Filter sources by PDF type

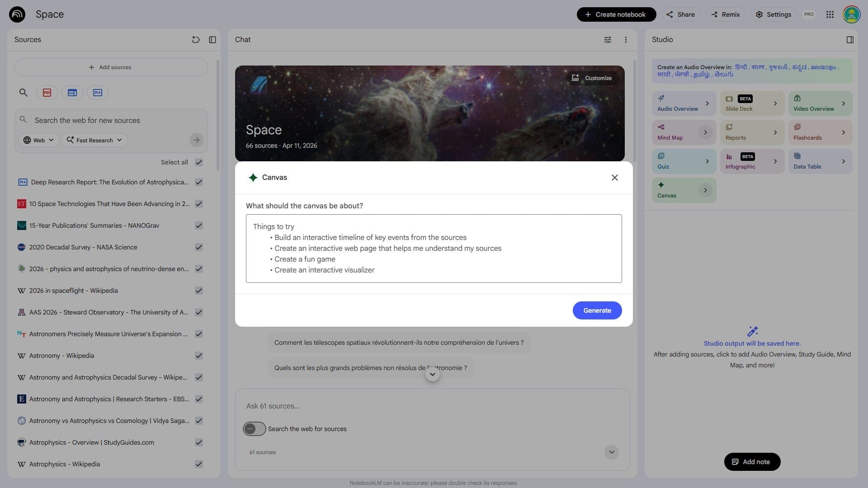47,93
